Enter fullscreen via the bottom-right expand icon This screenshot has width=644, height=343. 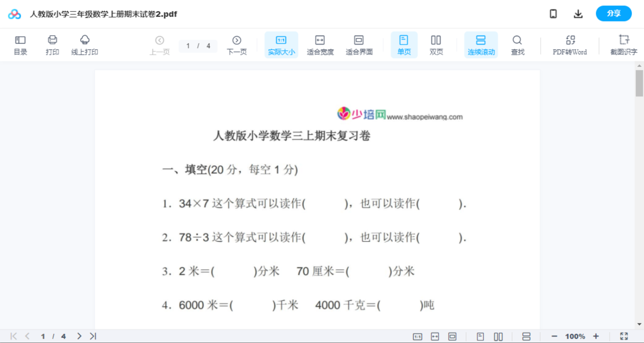(624, 336)
